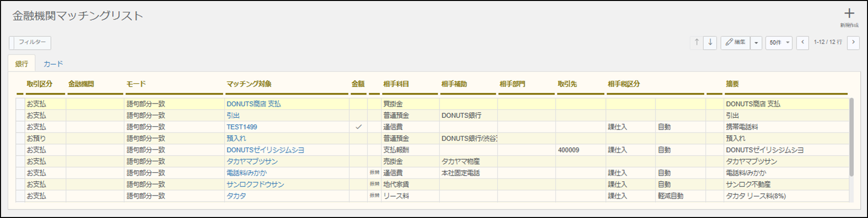Image resolution: width=868 pixels, height=218 pixels.
Task: Sort by マッチング対象 column header
Action: (x=249, y=84)
